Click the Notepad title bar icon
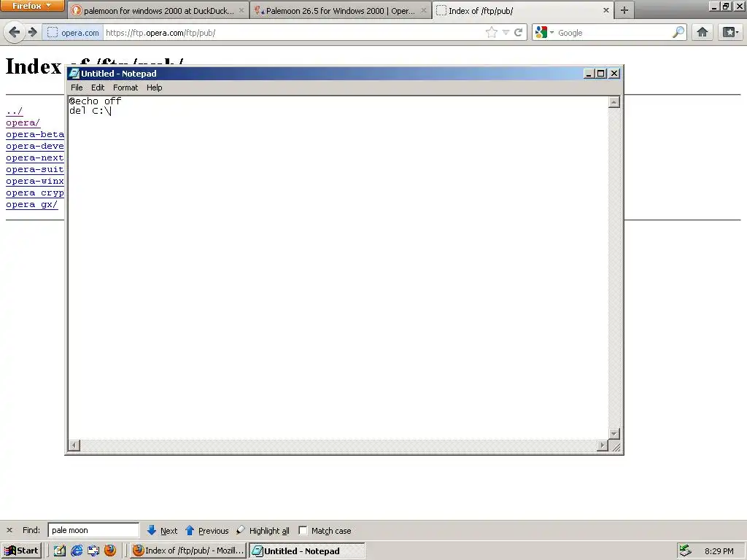This screenshot has height=560, width=747. click(x=74, y=74)
